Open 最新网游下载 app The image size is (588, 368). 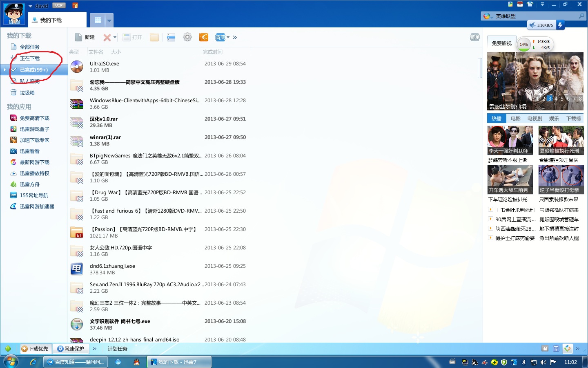point(34,162)
